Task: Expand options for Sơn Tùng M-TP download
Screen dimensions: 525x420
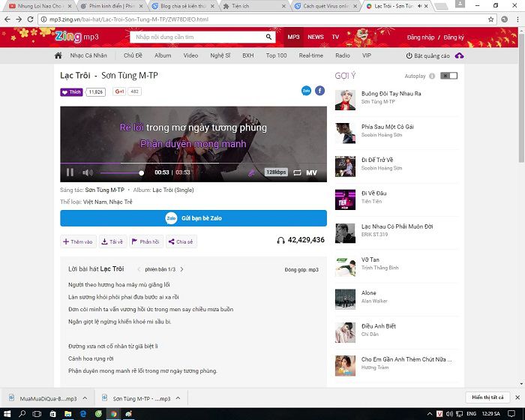Action: [178, 398]
